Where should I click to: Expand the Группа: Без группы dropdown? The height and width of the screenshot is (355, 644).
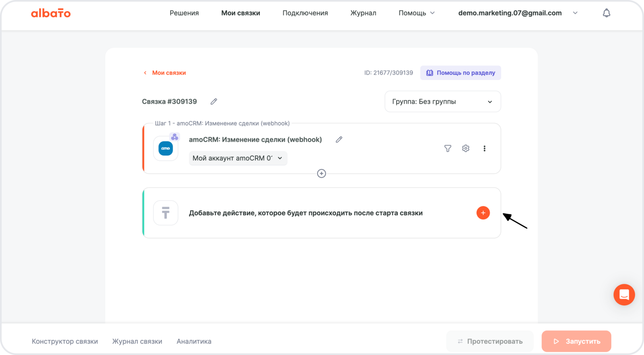[x=442, y=102]
